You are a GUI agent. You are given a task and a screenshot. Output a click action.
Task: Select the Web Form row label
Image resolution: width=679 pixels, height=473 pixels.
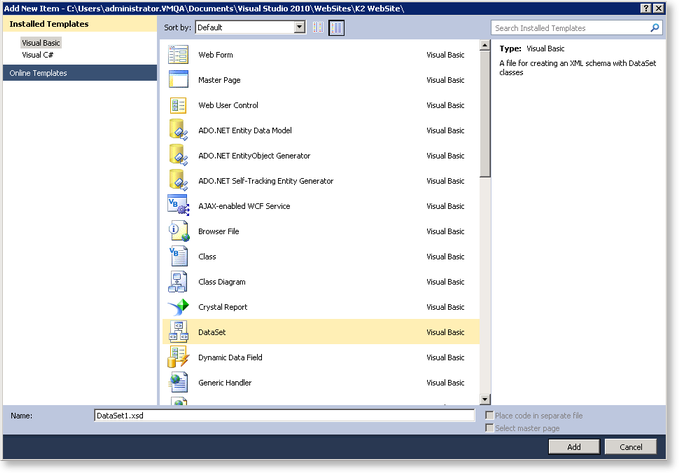(x=215, y=55)
